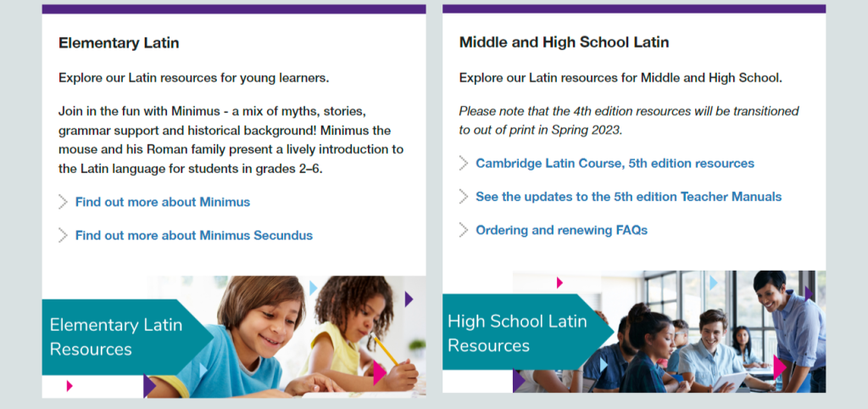
Task: Open Find out more about Minimus Secundus
Action: tap(194, 235)
